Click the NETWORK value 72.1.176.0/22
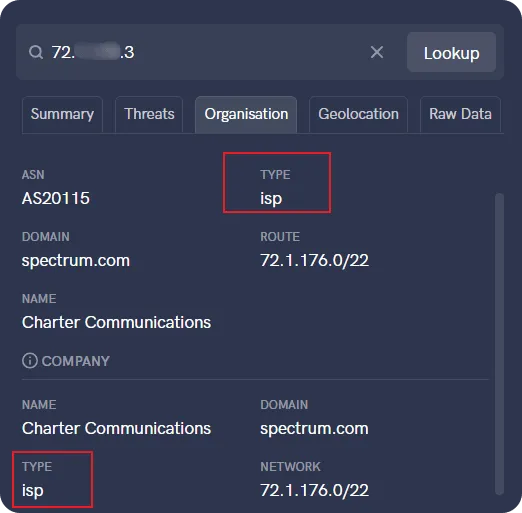This screenshot has height=513, width=522. (314, 490)
